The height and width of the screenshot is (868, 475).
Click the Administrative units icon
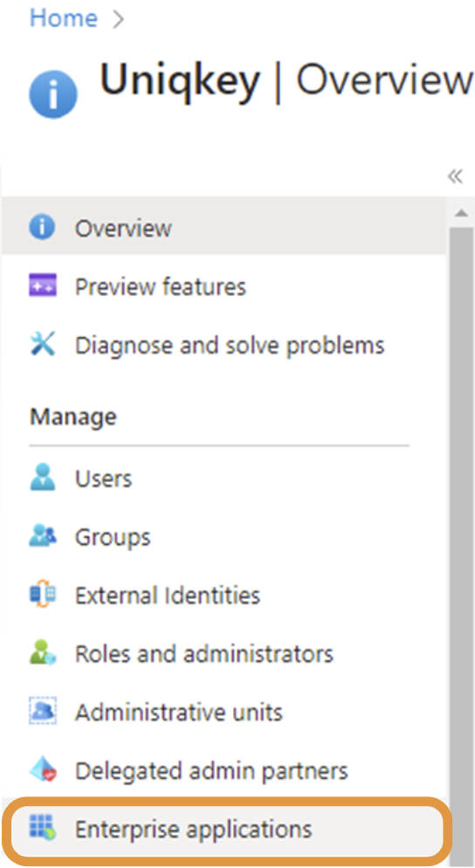[42, 713]
